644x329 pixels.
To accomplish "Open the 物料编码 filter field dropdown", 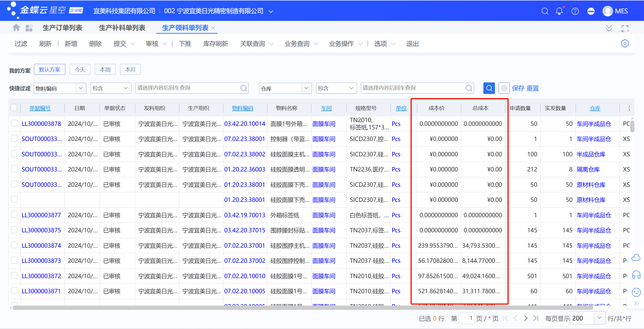I will pyautogui.click(x=81, y=88).
